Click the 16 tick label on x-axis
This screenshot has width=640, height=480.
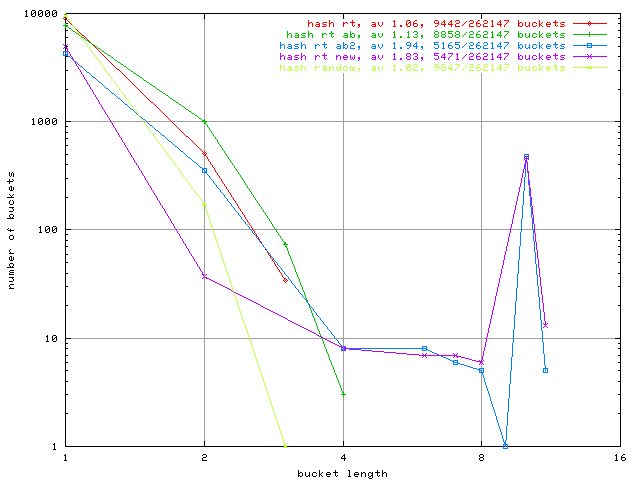620,458
